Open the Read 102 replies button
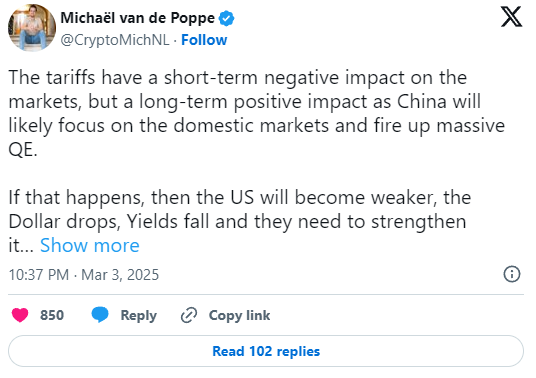The image size is (536, 378). 266,351
